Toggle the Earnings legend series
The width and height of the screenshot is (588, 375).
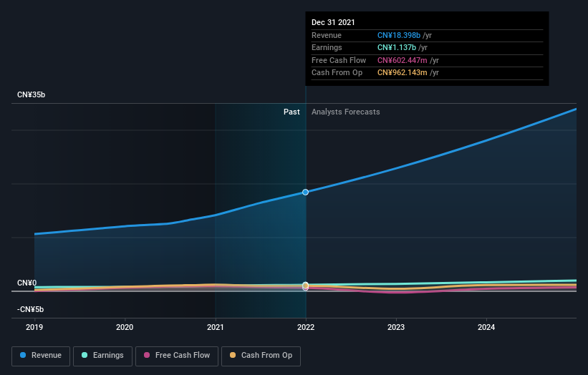(x=102, y=356)
